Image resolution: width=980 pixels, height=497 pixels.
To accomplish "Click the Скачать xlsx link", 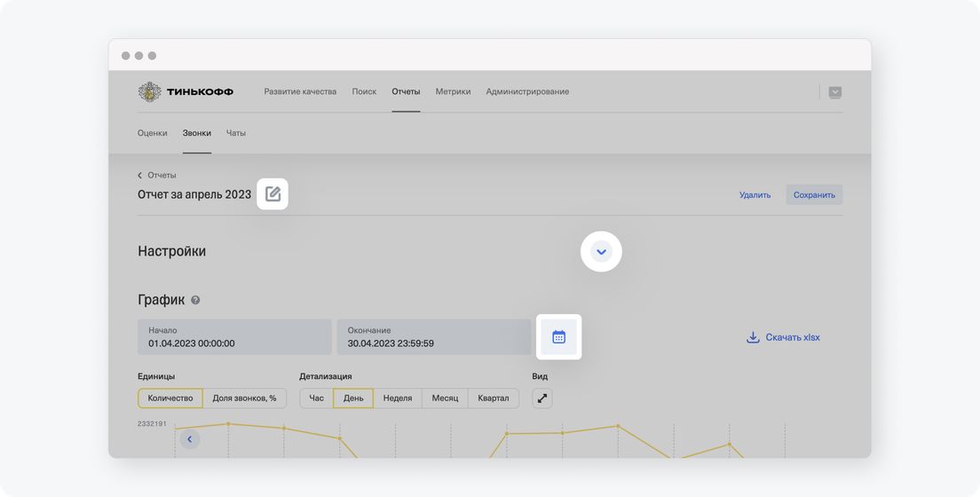I will 793,337.
